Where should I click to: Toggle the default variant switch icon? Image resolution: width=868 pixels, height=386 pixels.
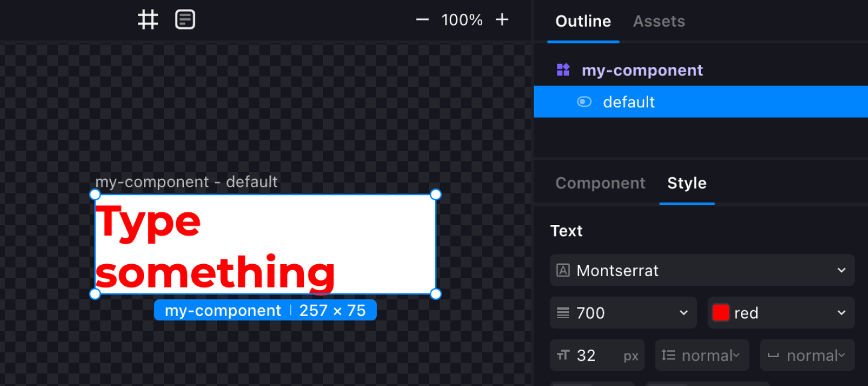click(584, 102)
